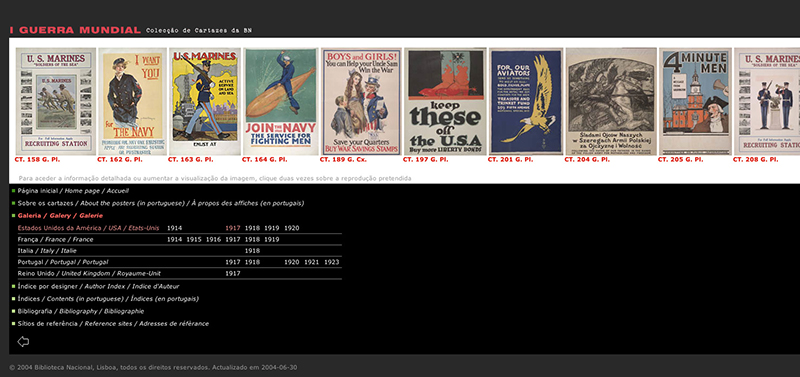The height and width of the screenshot is (377, 800).
Task: Click the Biblioteca Nacional copyright footer
Action: coord(153,367)
